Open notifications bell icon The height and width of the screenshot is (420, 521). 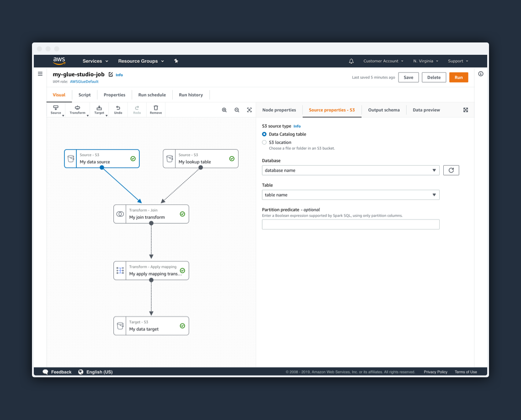click(x=351, y=61)
